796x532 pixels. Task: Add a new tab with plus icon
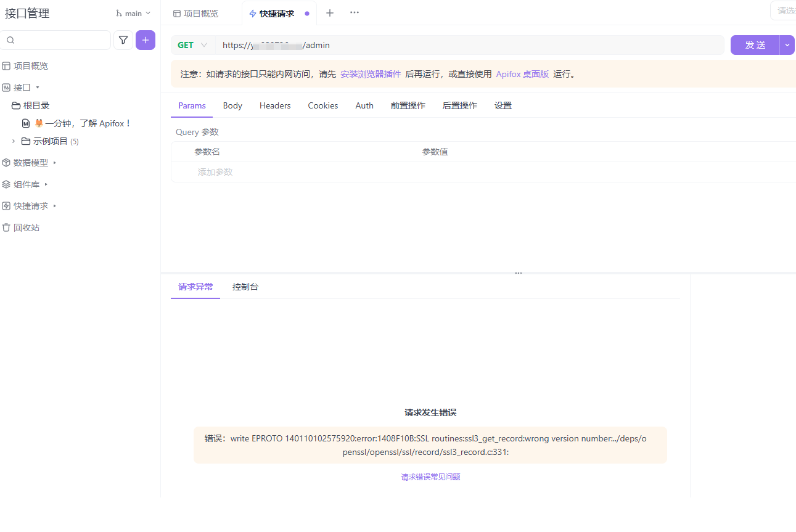(x=330, y=13)
